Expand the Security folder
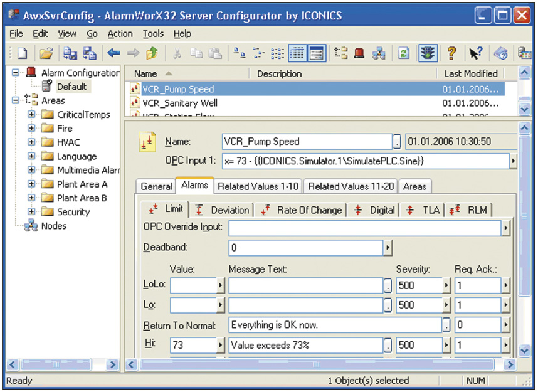 [x=31, y=212]
